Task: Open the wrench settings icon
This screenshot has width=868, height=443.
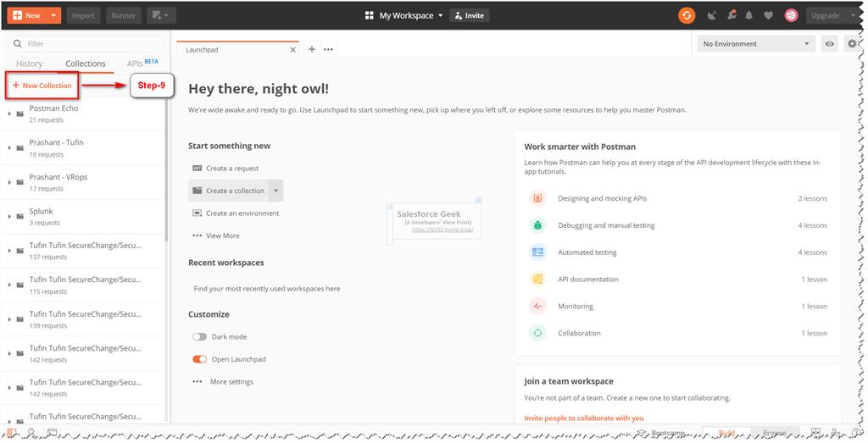Action: coord(732,15)
